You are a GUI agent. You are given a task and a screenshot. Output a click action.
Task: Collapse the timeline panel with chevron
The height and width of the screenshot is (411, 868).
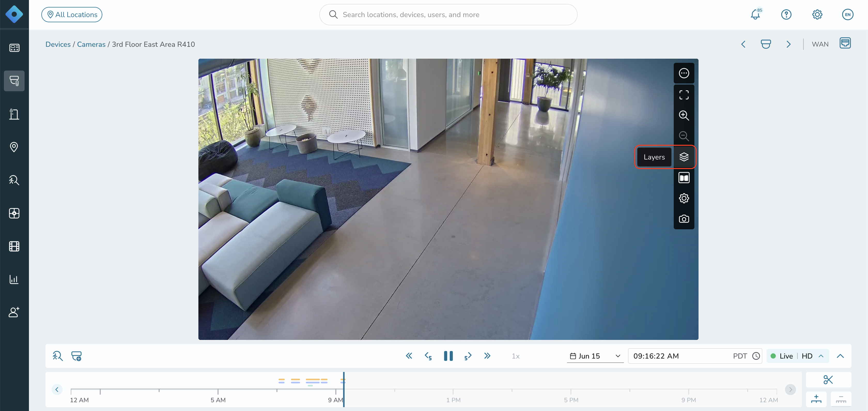(x=840, y=356)
